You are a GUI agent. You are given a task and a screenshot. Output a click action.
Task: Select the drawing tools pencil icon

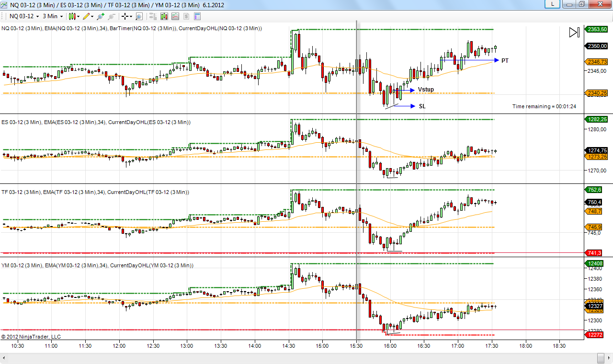click(87, 16)
